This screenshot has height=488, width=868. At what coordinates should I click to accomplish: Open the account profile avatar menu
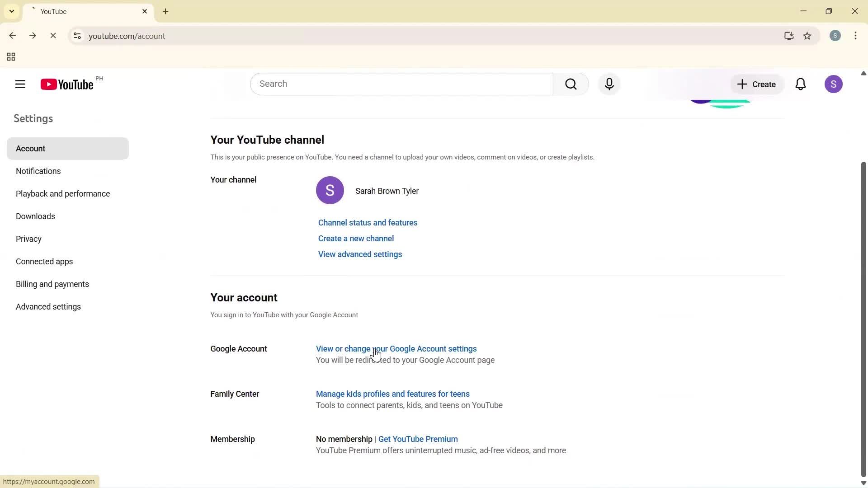(x=834, y=84)
